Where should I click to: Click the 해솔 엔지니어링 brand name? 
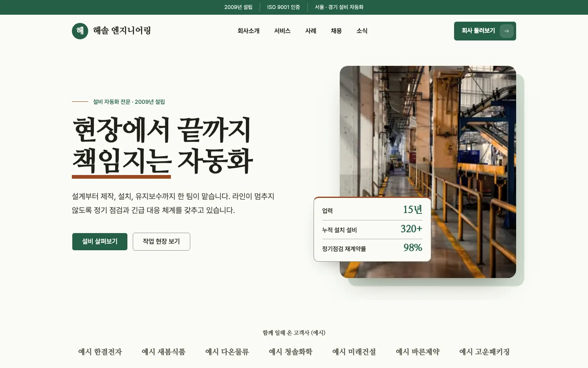122,31
